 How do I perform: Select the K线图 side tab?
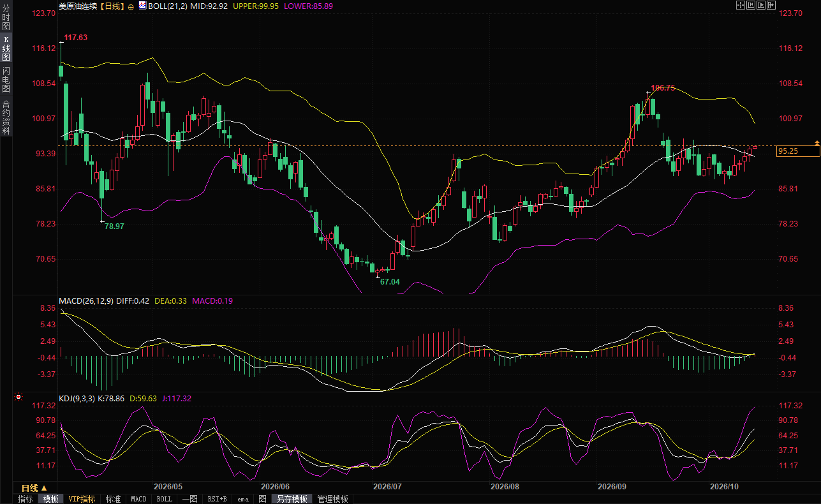[6, 48]
